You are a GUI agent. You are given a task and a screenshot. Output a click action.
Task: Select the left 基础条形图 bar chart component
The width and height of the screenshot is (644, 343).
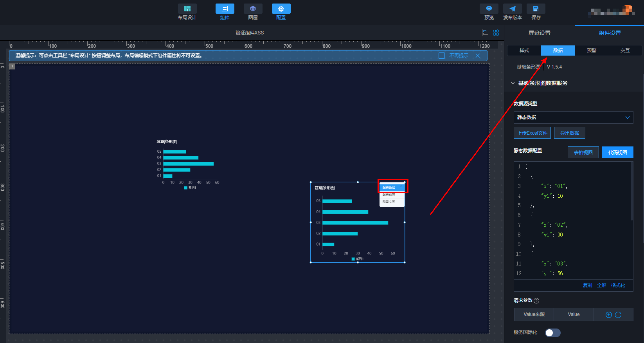(188, 164)
